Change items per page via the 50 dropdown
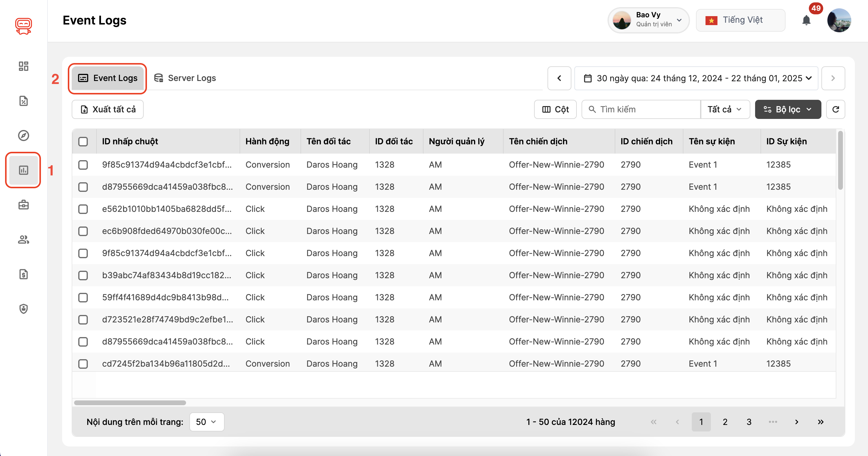Image resolution: width=868 pixels, height=456 pixels. coord(206,422)
